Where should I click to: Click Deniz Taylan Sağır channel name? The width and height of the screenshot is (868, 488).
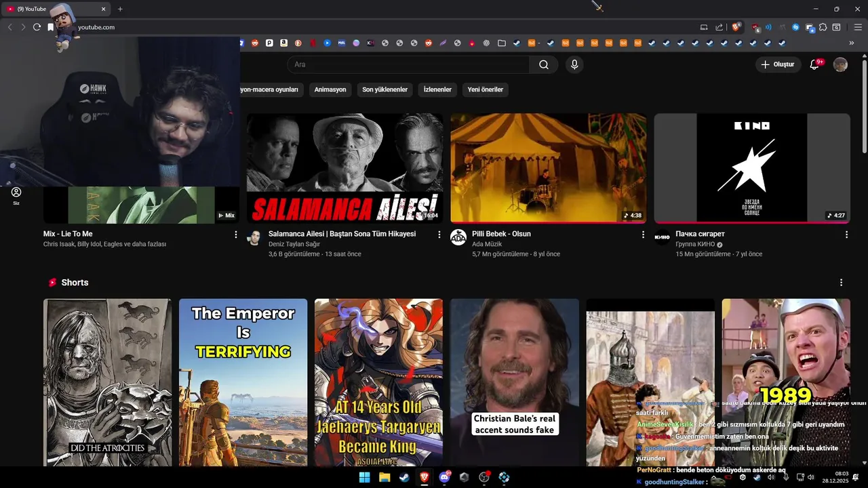pyautogui.click(x=294, y=244)
